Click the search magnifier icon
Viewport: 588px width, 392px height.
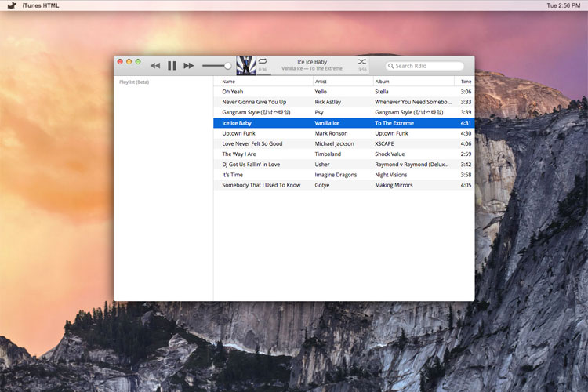point(390,66)
